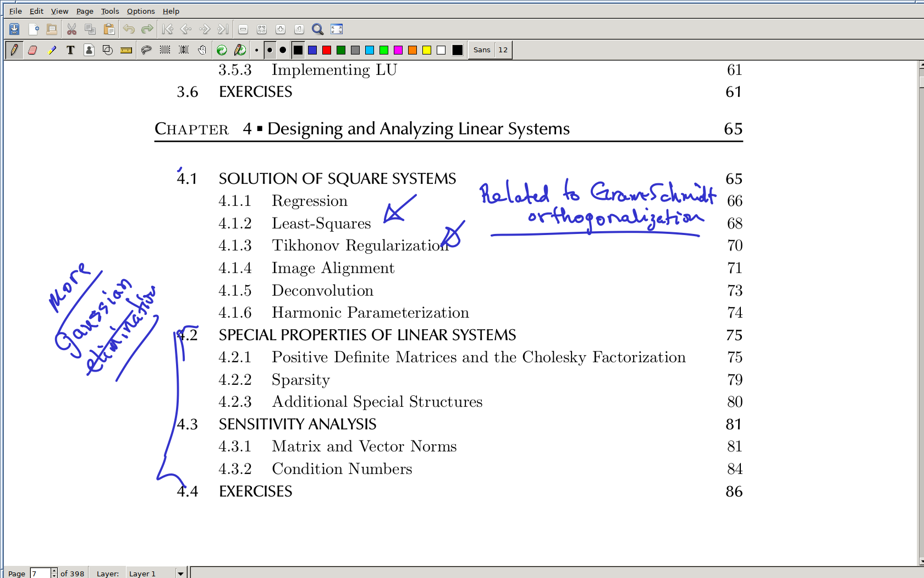Click the font size 12 button

coord(503,50)
